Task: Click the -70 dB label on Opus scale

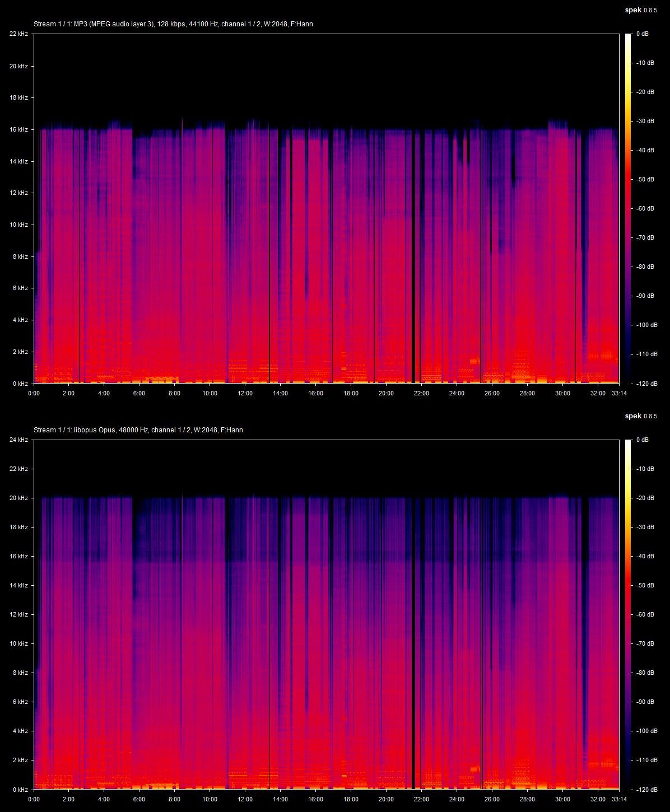Action: 645,643
